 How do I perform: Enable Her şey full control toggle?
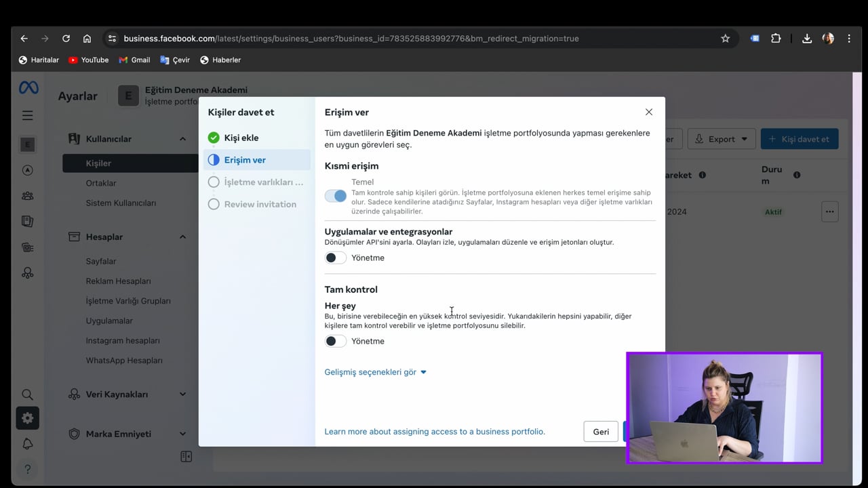(336, 341)
